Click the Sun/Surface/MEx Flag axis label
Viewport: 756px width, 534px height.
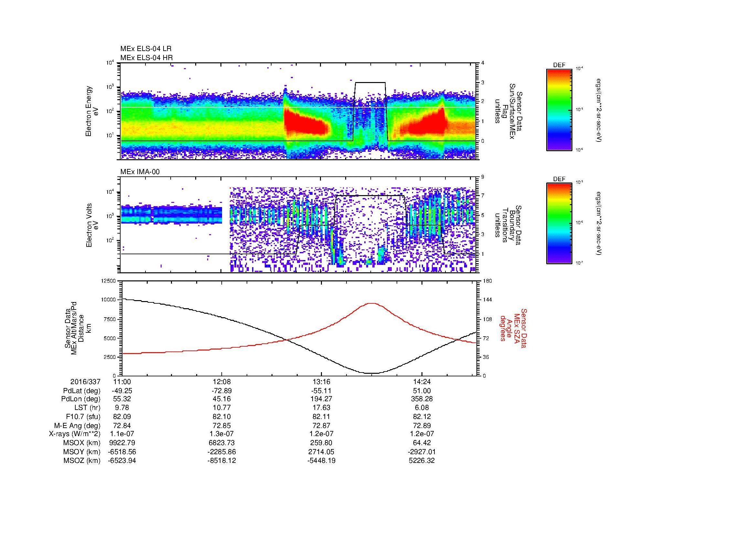click(x=508, y=111)
